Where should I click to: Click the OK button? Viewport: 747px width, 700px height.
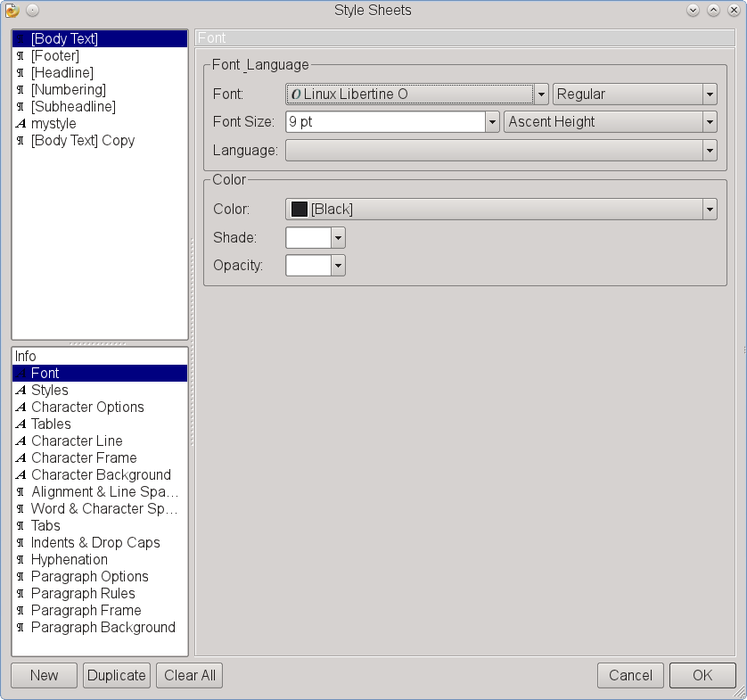[x=702, y=675]
